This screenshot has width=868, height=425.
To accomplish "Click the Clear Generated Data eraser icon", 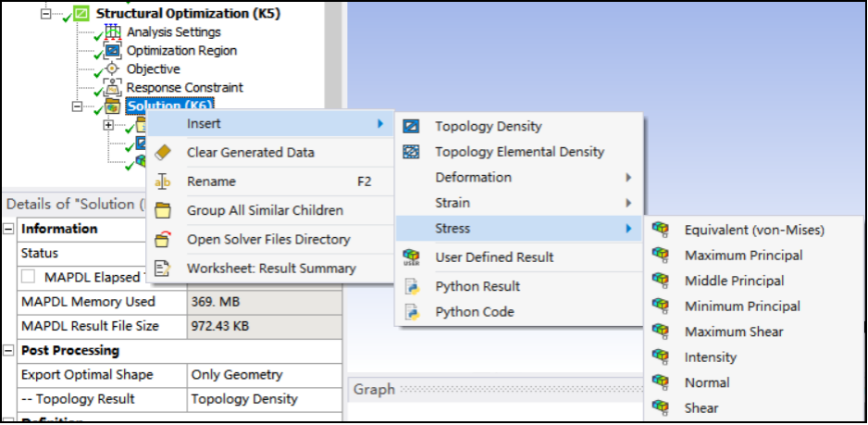I will coord(163,153).
